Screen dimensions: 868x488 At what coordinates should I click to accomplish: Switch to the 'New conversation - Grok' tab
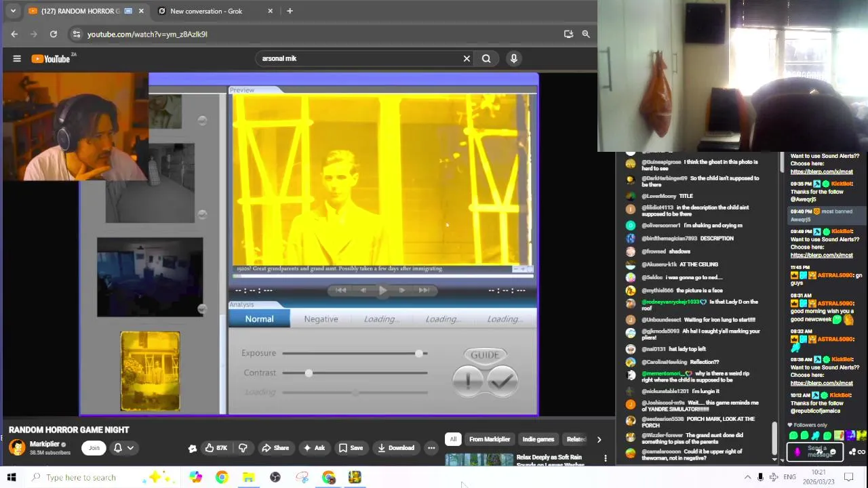pyautogui.click(x=213, y=11)
